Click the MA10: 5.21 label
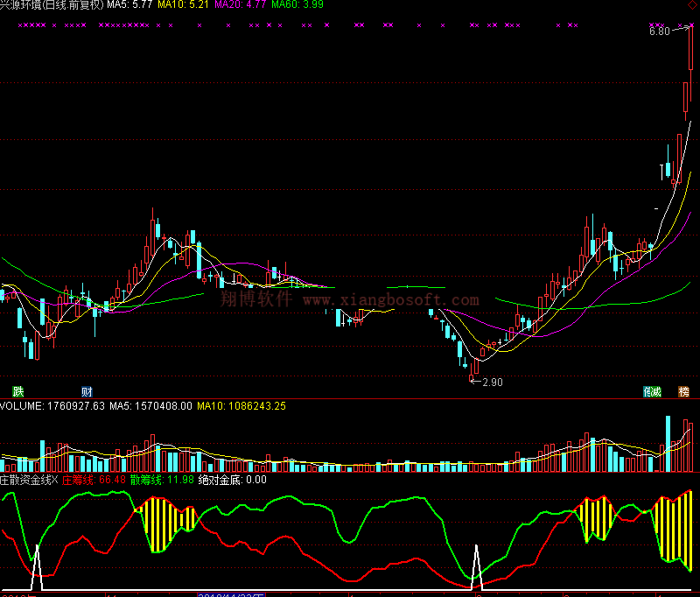700x597 pixels. [183, 4]
